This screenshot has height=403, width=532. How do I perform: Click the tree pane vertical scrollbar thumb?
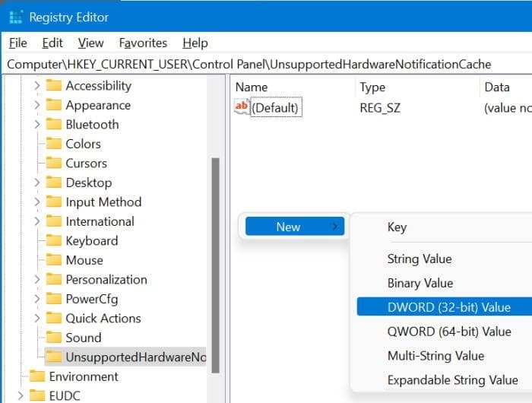pos(215,265)
